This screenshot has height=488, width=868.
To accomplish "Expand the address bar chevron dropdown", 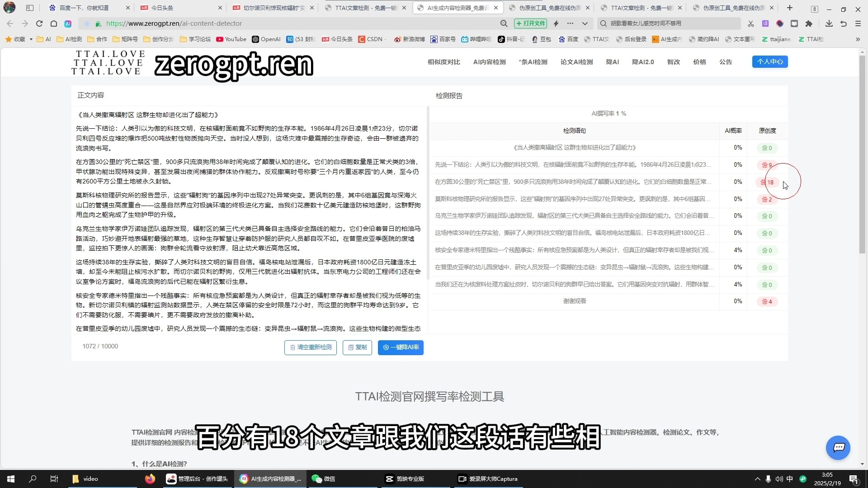I will (x=585, y=23).
